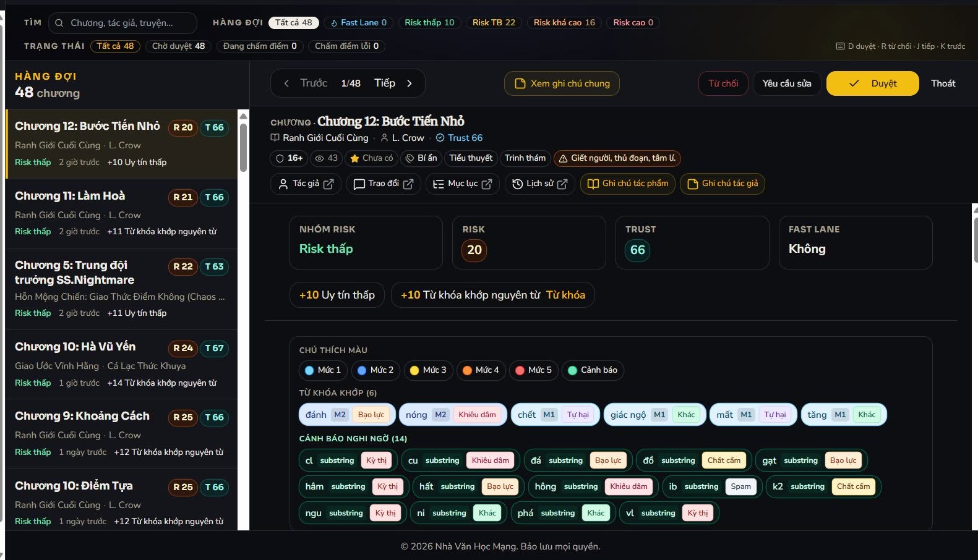Click the blue Mức 1 color legend dot

click(x=309, y=370)
